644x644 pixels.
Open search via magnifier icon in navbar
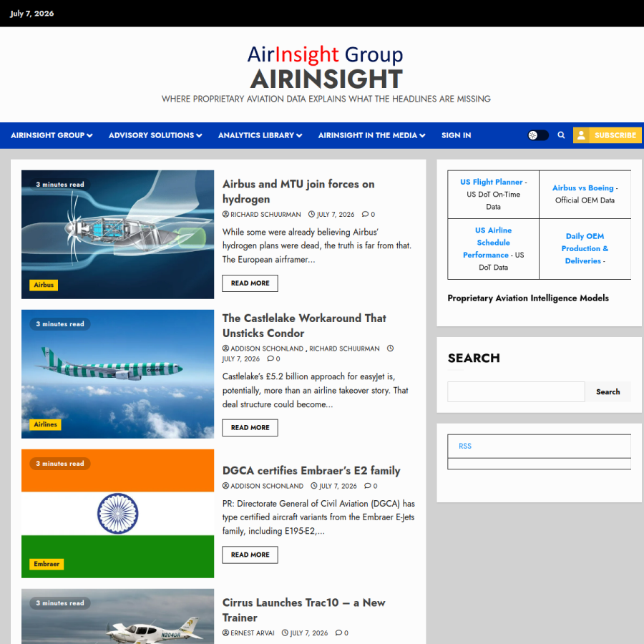(x=561, y=135)
